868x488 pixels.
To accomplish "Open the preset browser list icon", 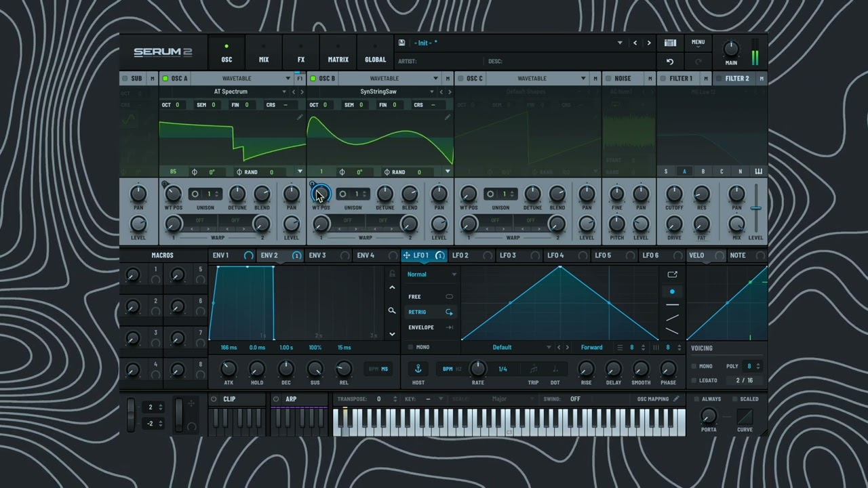I will coord(670,43).
